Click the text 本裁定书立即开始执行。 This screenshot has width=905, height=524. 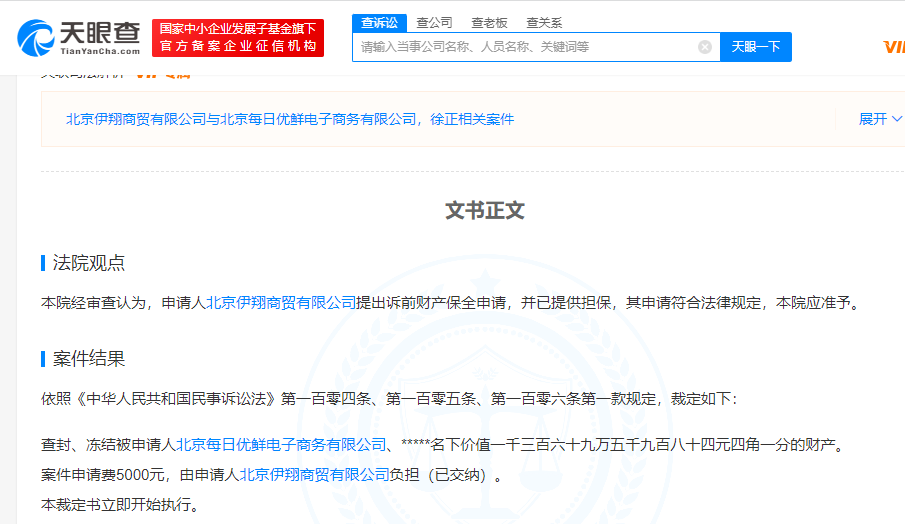click(x=120, y=504)
